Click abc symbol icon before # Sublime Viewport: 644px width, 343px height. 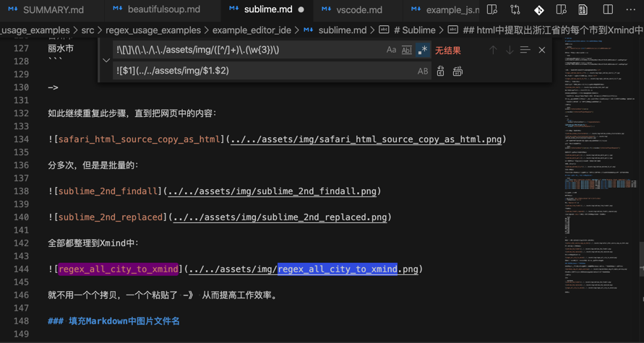click(x=384, y=30)
